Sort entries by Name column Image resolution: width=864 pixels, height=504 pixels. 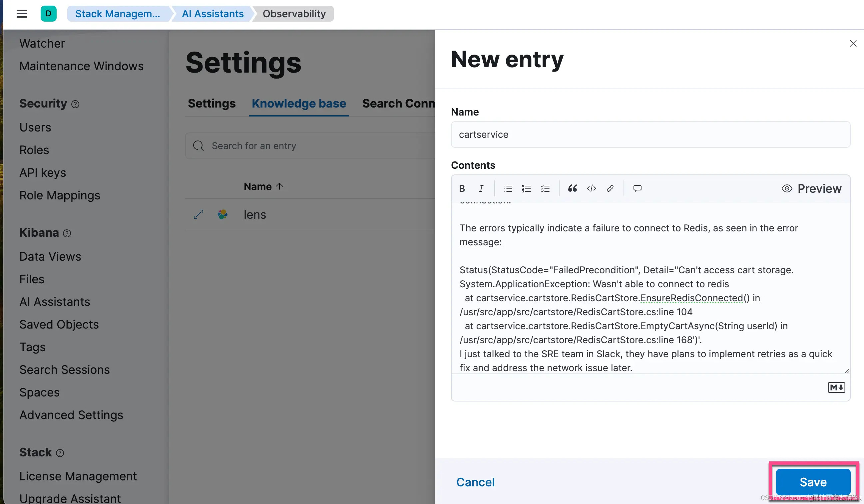(263, 186)
